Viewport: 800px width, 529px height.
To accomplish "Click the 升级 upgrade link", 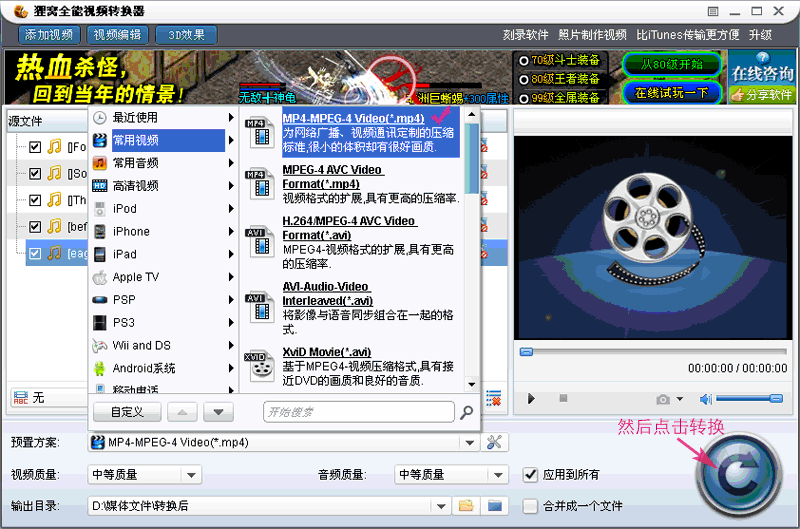I will coord(760,35).
